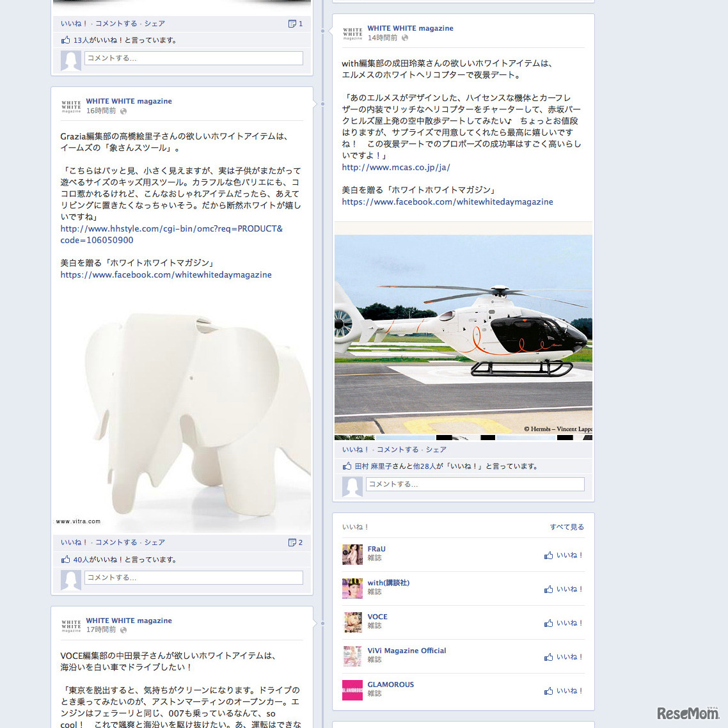Click 他28人 likers link

point(424,466)
